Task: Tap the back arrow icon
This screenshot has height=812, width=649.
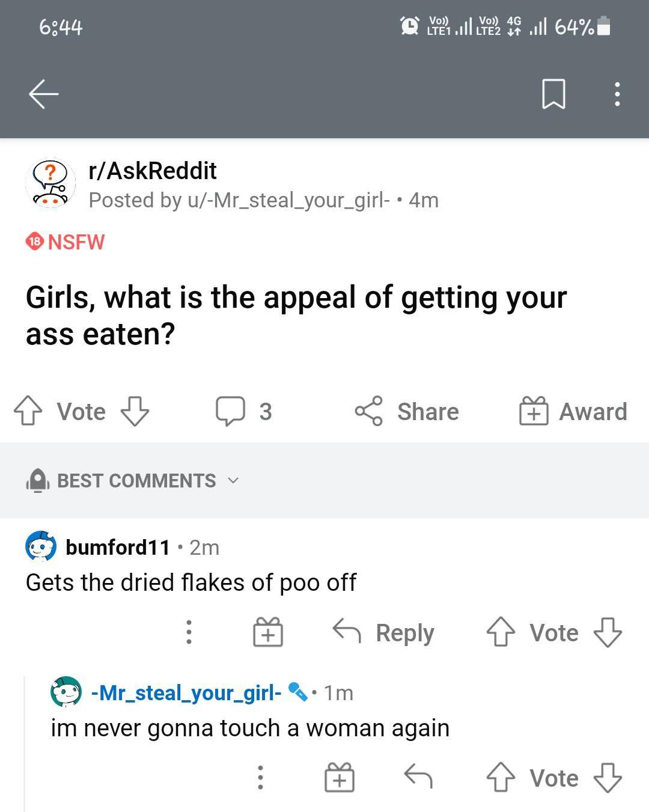Action: coord(44,94)
